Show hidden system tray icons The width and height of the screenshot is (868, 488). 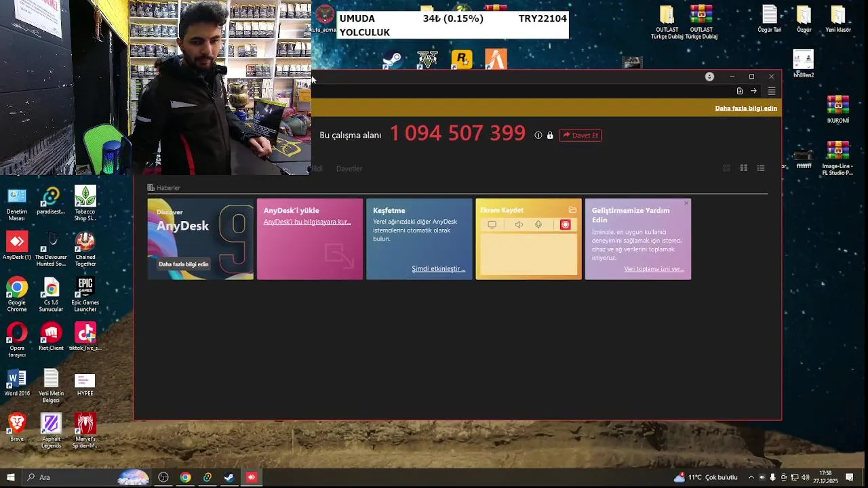tap(751, 477)
